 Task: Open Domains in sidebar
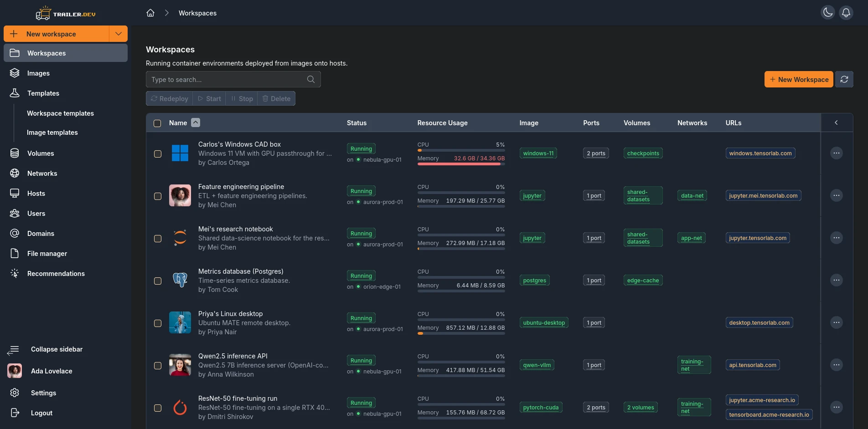66,233
